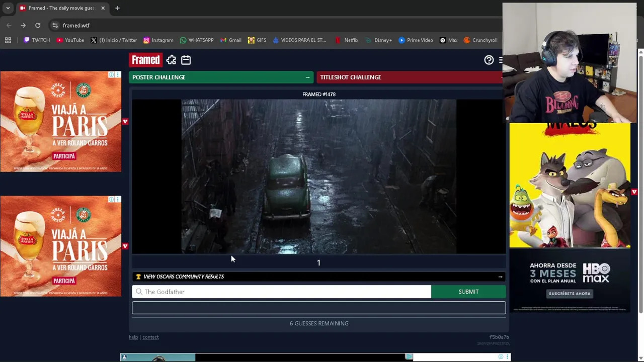The image size is (644, 362).
Task: Click the search magnifier in guess box
Action: (x=139, y=292)
